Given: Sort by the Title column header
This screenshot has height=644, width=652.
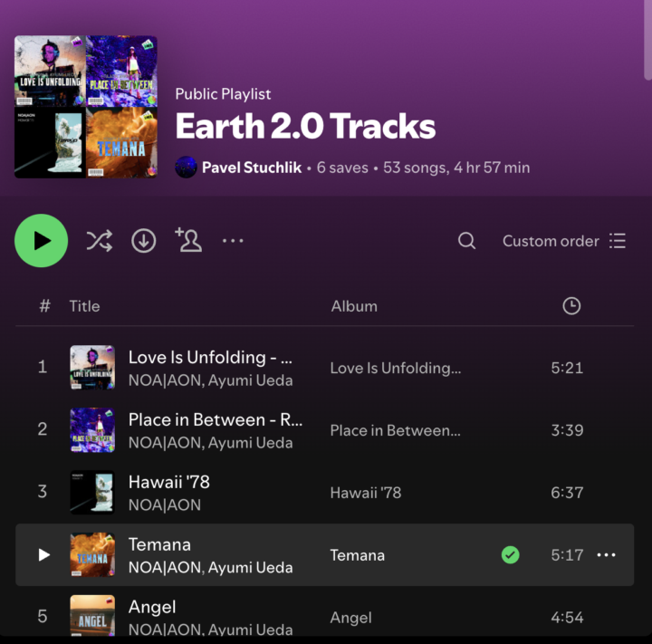Looking at the screenshot, I should pos(84,306).
